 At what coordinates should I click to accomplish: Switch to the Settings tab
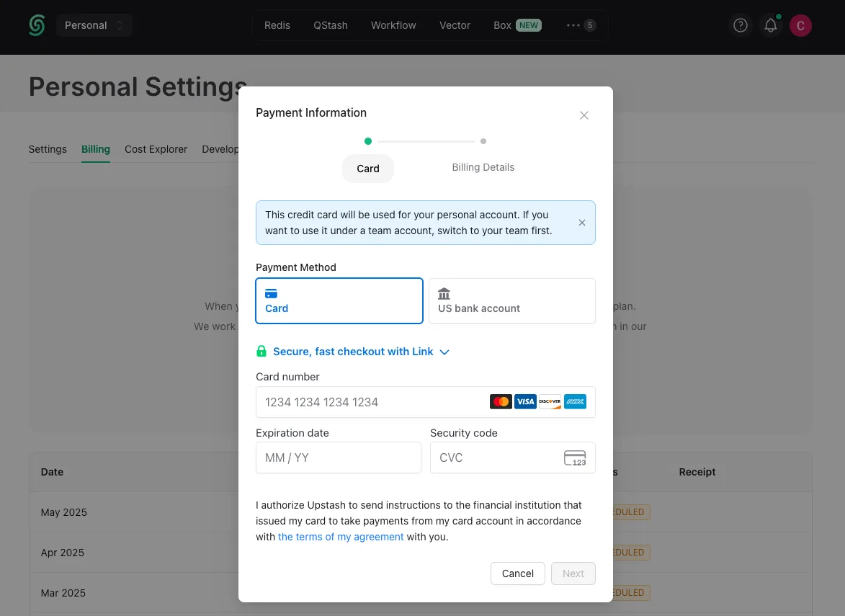point(48,149)
